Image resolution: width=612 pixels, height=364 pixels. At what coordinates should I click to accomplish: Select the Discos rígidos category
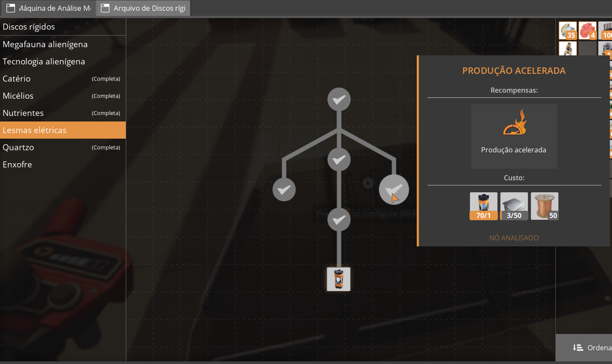(63, 27)
